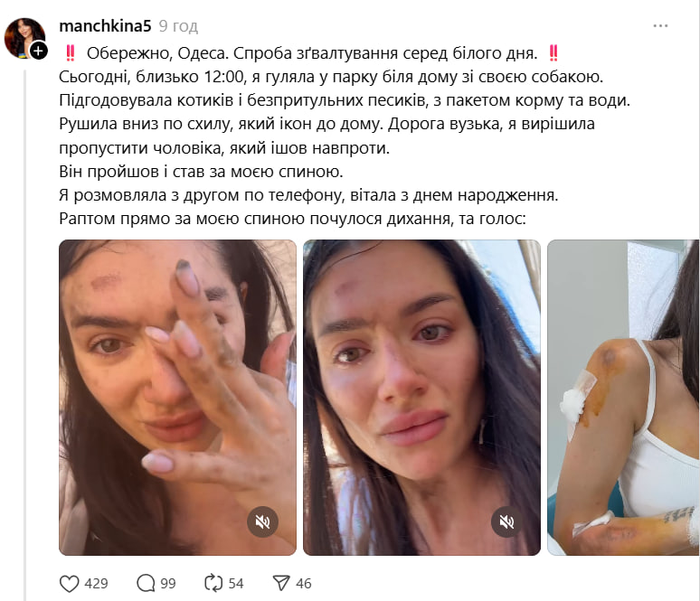View the 46 shares count

[304, 584]
